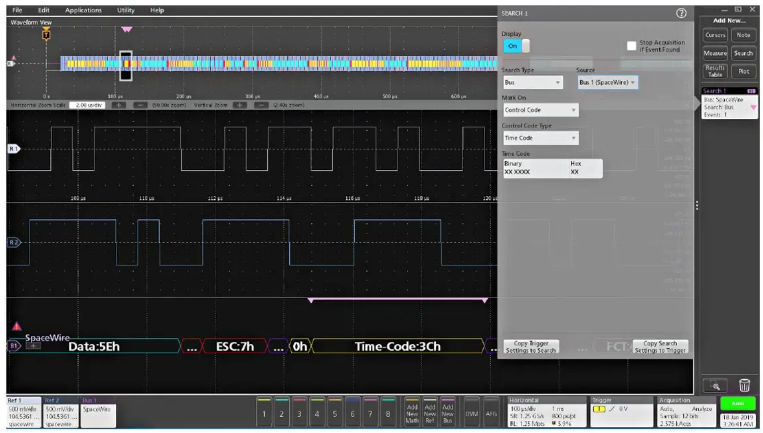Turn on channel 4 button
The width and height of the screenshot is (763, 433).
tap(317, 412)
